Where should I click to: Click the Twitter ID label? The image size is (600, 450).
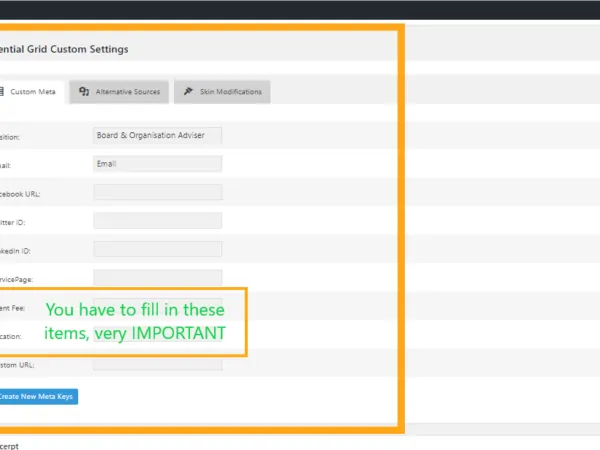pyautogui.click(x=13, y=223)
